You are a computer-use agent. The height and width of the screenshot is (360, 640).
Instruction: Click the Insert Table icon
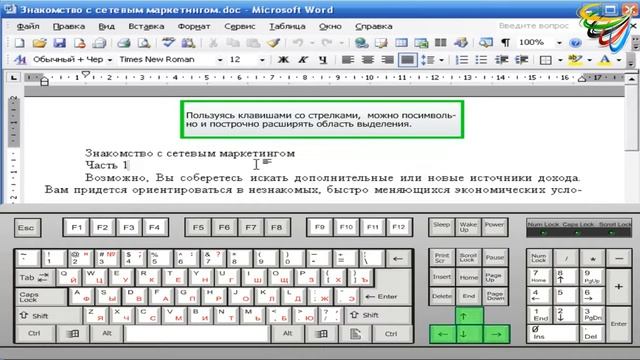(x=401, y=42)
